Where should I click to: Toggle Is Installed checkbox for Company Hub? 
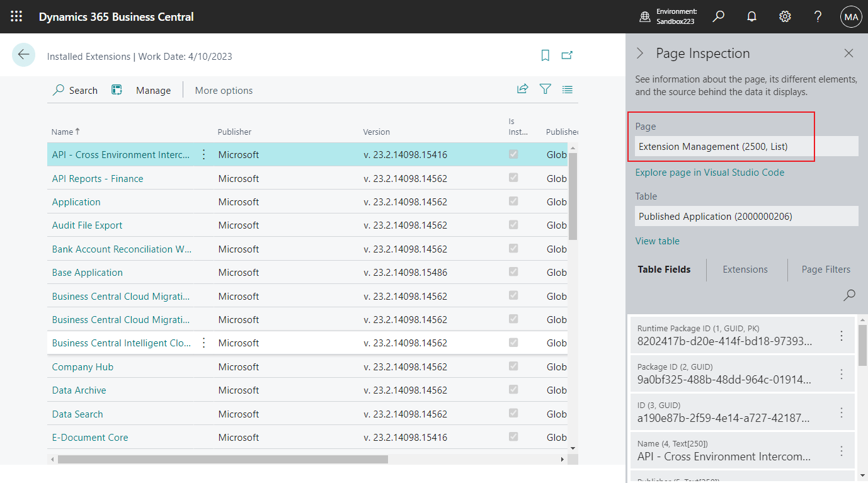[x=513, y=367]
